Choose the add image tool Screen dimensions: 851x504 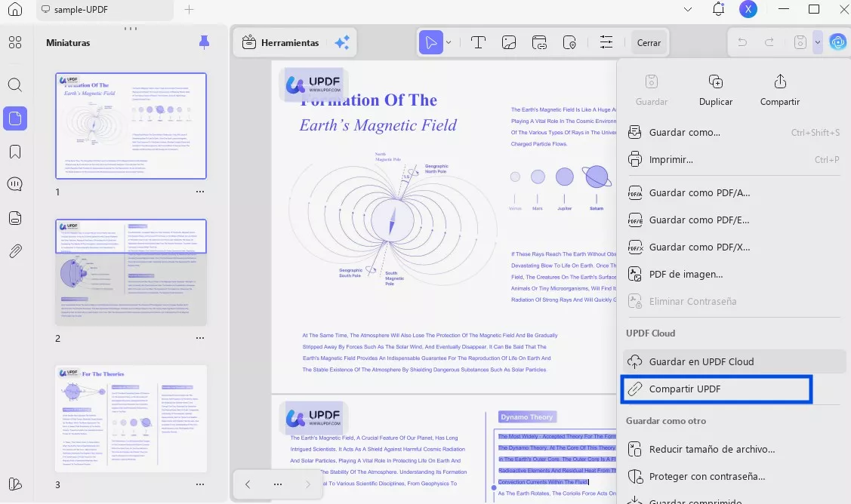[508, 42]
